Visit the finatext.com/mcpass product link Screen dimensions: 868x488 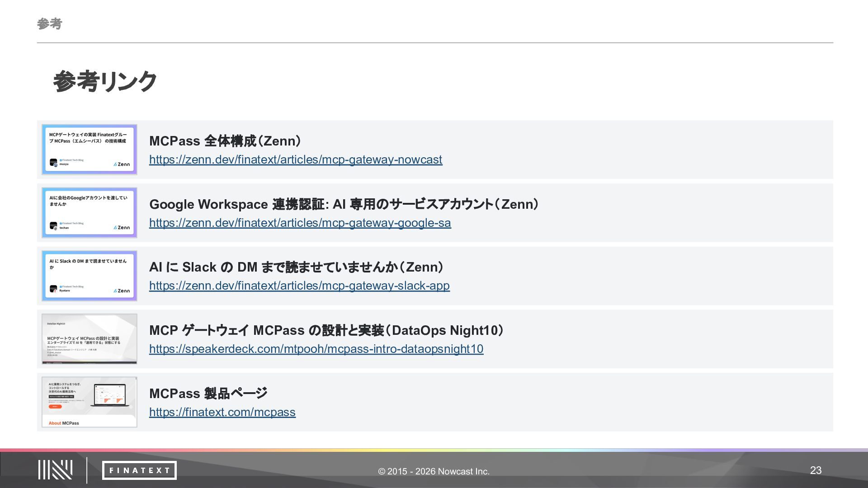pyautogui.click(x=222, y=412)
